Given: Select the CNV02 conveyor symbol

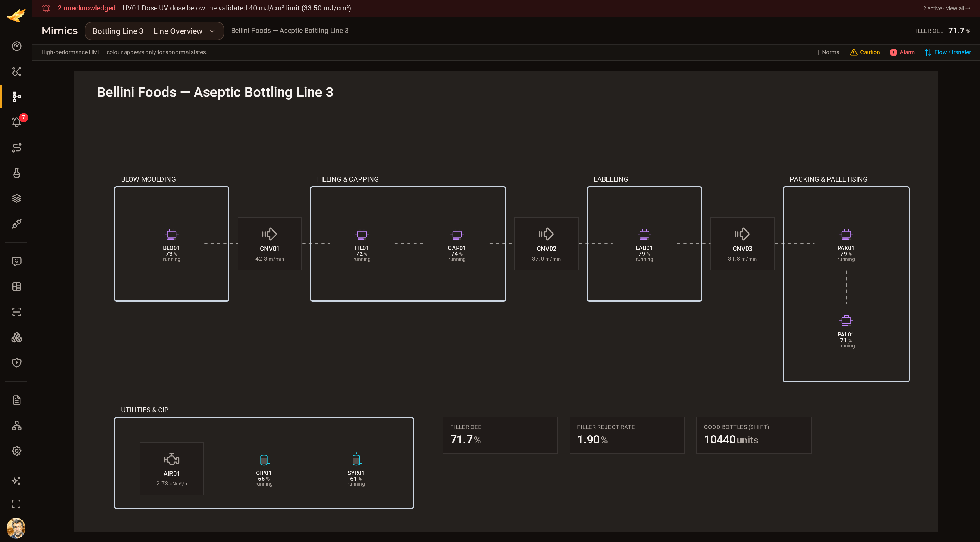Looking at the screenshot, I should coord(546,244).
